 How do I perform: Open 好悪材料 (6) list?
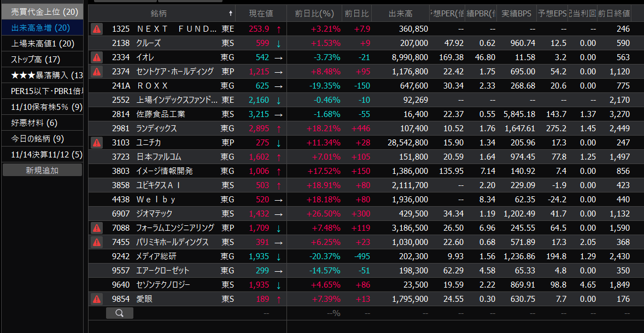34,122
